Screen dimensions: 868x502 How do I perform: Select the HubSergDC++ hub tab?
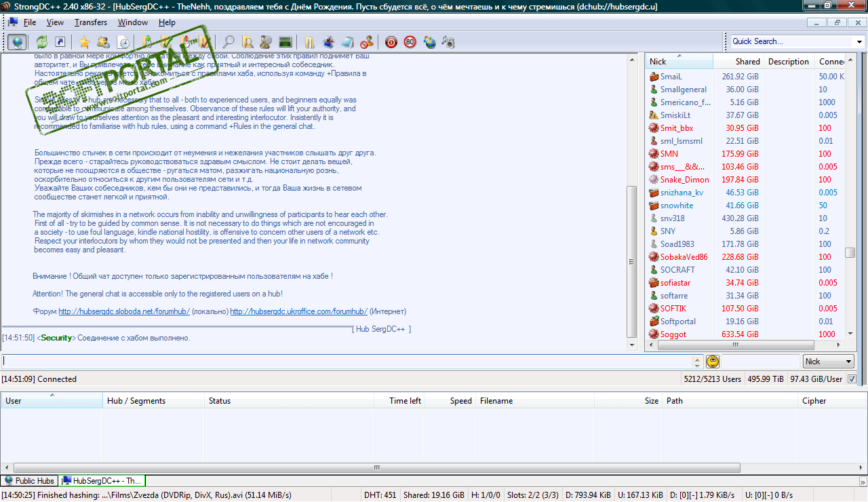[x=102, y=481]
